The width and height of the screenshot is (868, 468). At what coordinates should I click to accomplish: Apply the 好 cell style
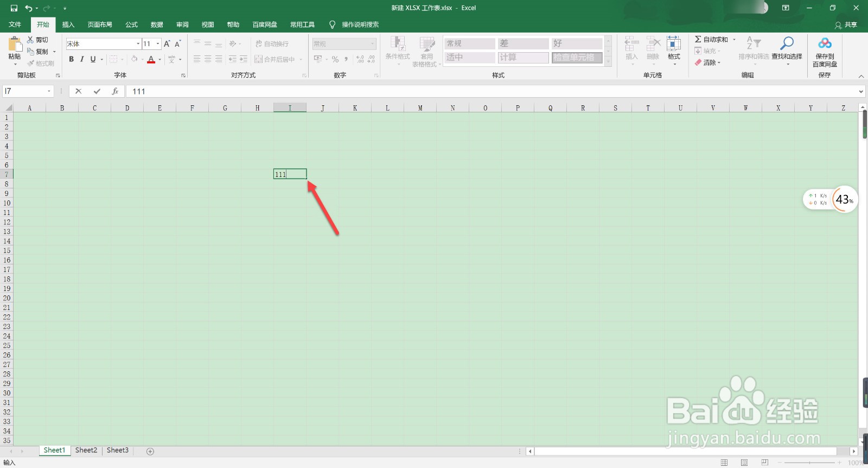click(577, 43)
